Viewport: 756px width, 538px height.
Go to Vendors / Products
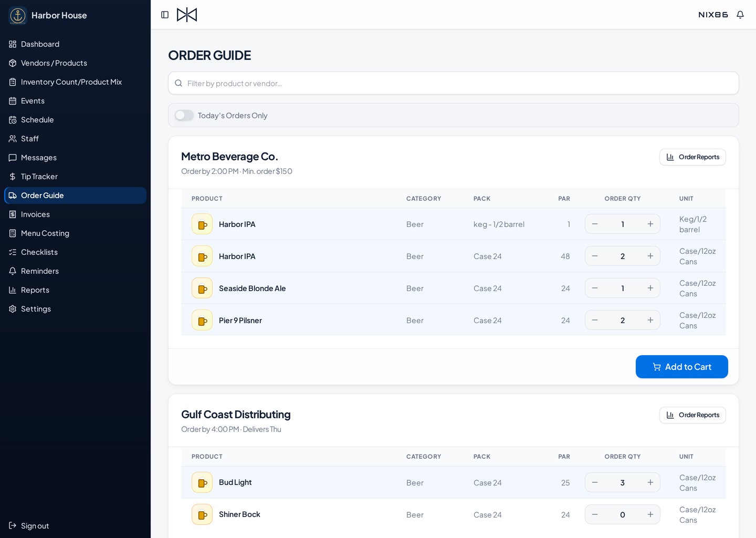(x=75, y=63)
